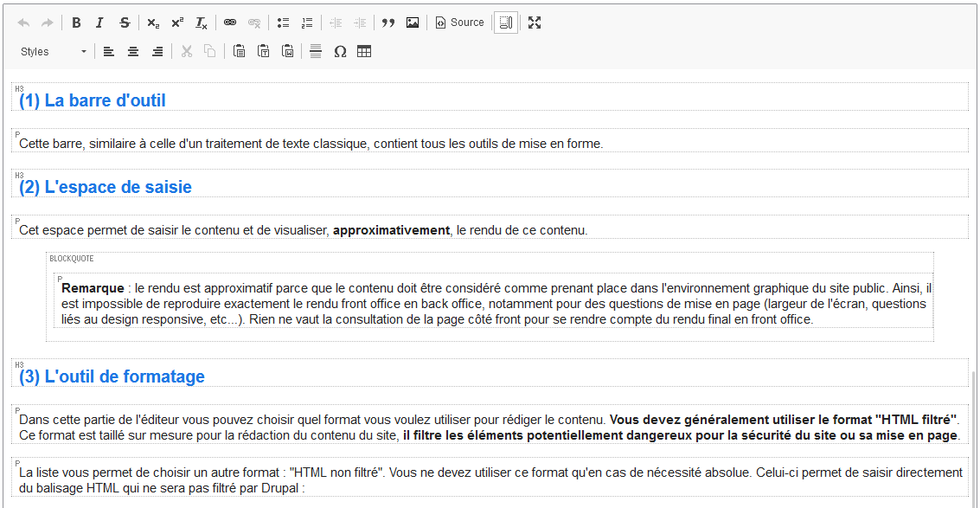Open the Insert Image dialog icon
Image resolution: width=980 pixels, height=508 pixels.
pos(413,22)
